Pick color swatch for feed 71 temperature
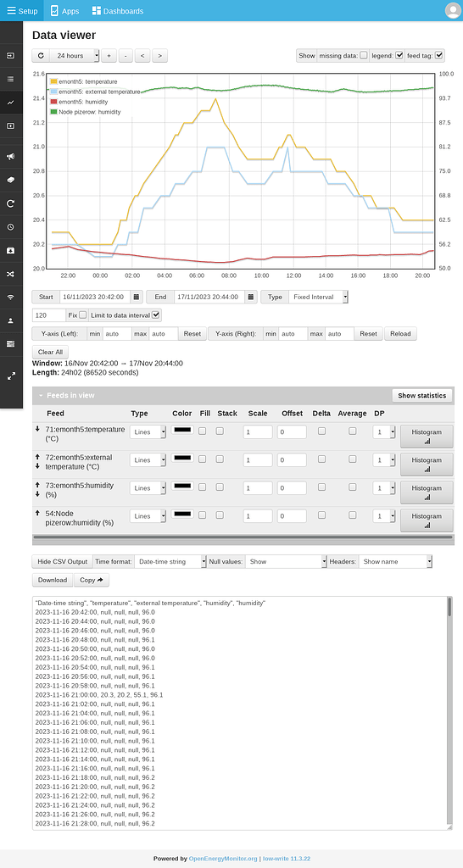 pyautogui.click(x=183, y=430)
